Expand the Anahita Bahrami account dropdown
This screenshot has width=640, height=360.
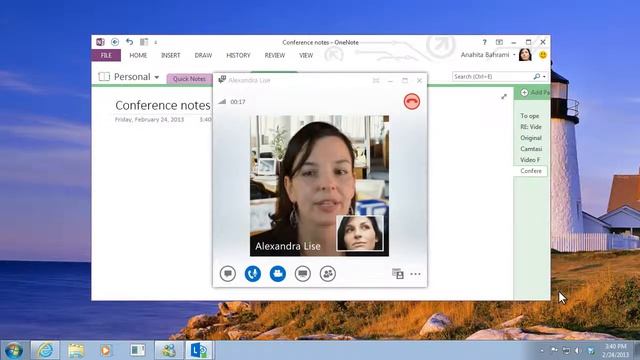click(x=514, y=55)
